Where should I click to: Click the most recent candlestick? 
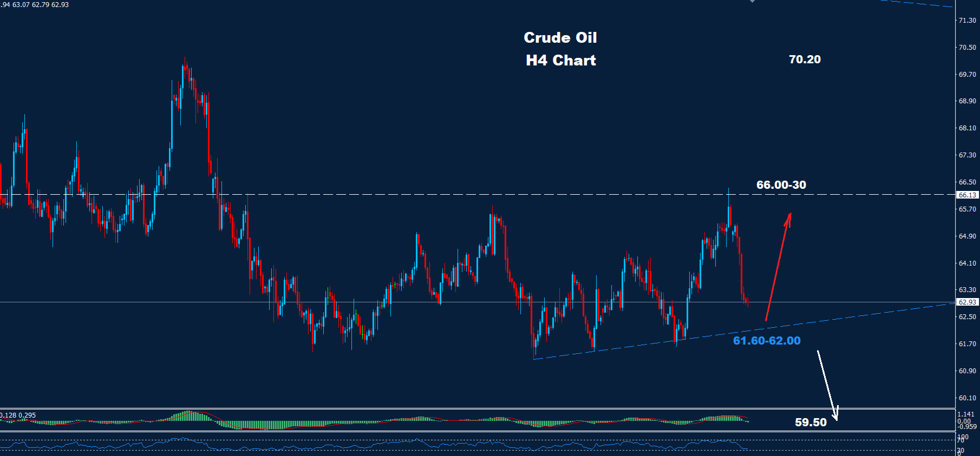747,301
